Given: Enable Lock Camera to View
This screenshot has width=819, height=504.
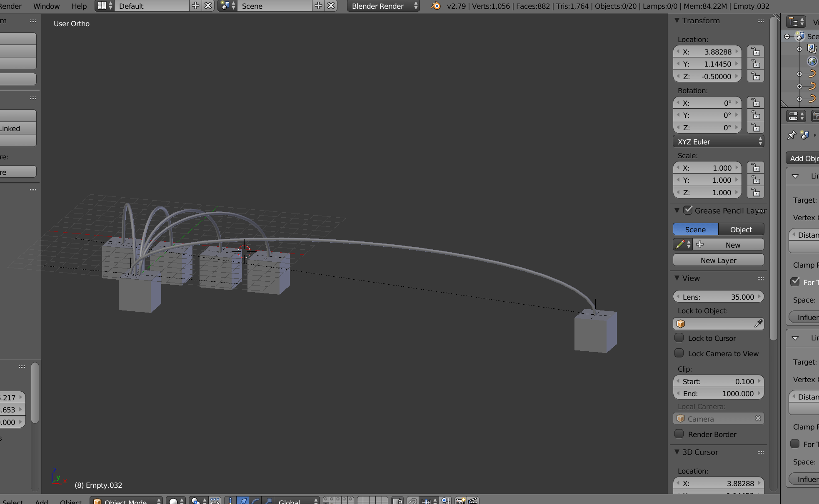Looking at the screenshot, I should 679,353.
